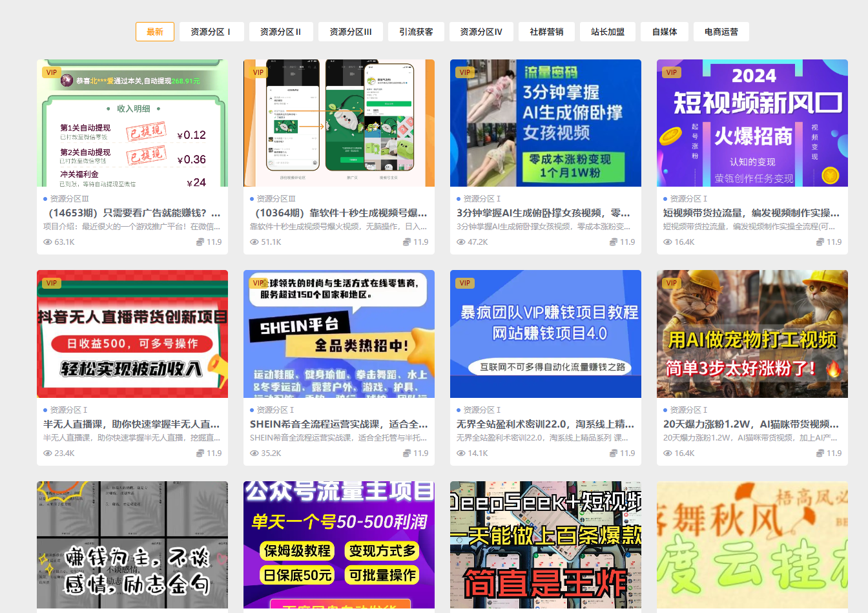This screenshot has width=868, height=613.
Task: Click 资源分区 I category on the SHEIN希音 card
Action: pyautogui.click(x=275, y=410)
